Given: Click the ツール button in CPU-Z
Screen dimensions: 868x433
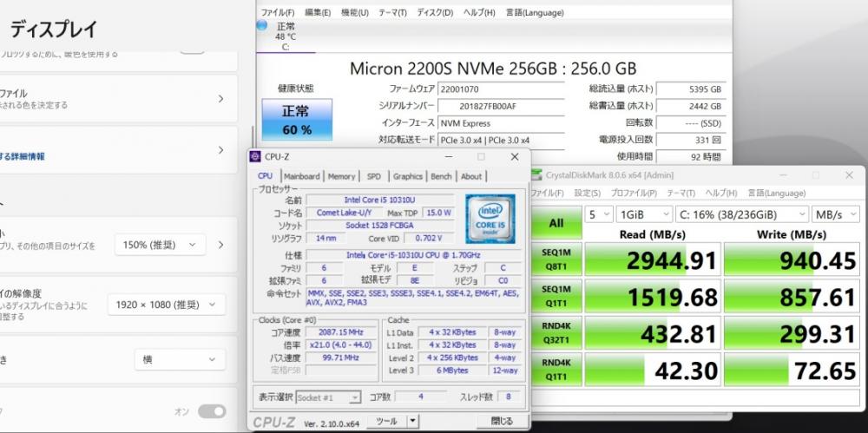Looking at the screenshot, I should coord(387,422).
